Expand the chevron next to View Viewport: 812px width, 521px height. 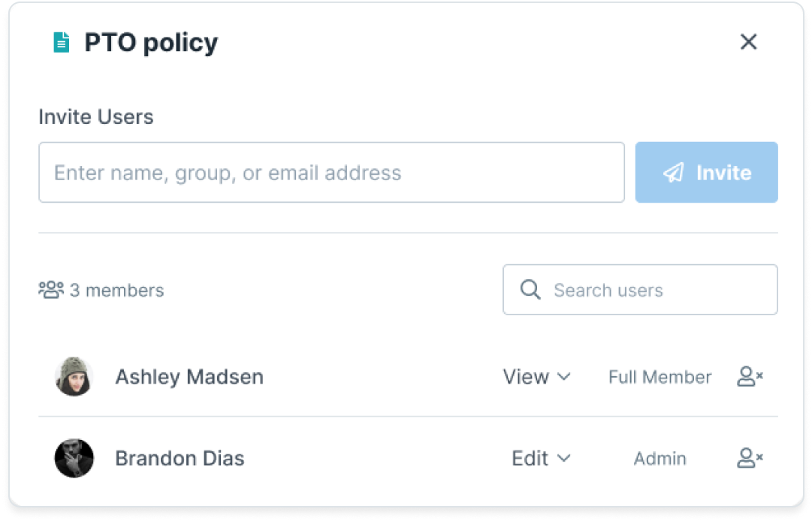(x=563, y=377)
